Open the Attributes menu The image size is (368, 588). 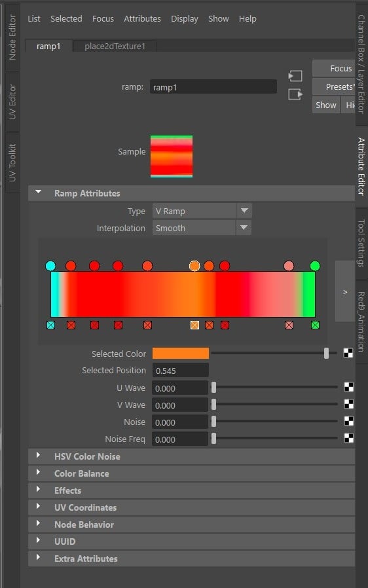[142, 19]
